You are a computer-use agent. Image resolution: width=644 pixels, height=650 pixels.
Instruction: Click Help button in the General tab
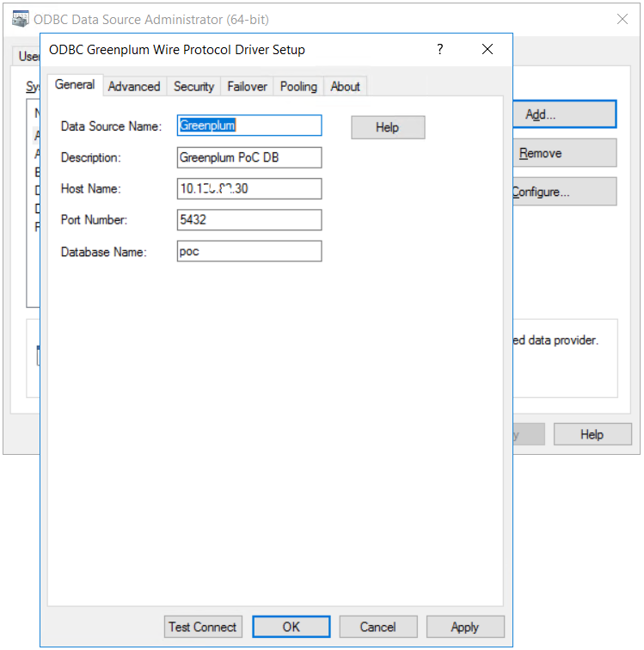click(x=388, y=127)
